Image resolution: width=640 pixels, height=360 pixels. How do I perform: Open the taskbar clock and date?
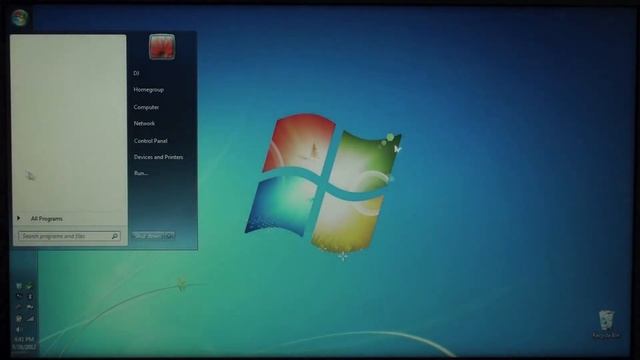click(x=24, y=343)
